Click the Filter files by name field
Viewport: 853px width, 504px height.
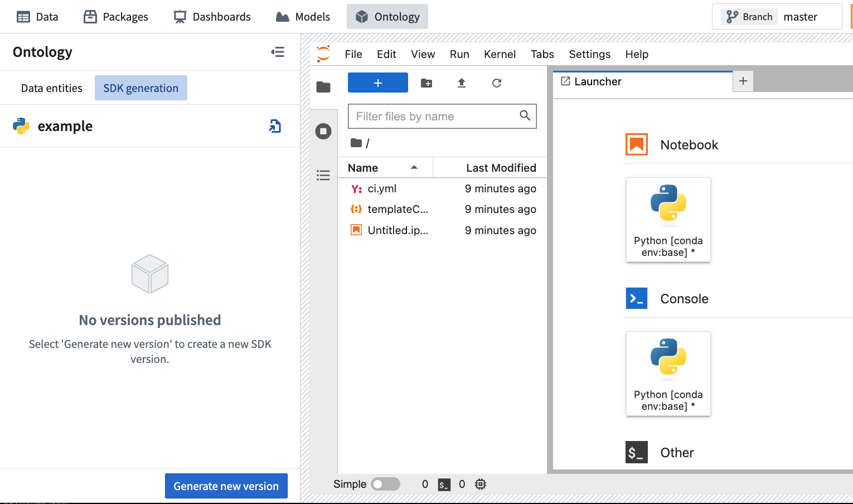[442, 116]
